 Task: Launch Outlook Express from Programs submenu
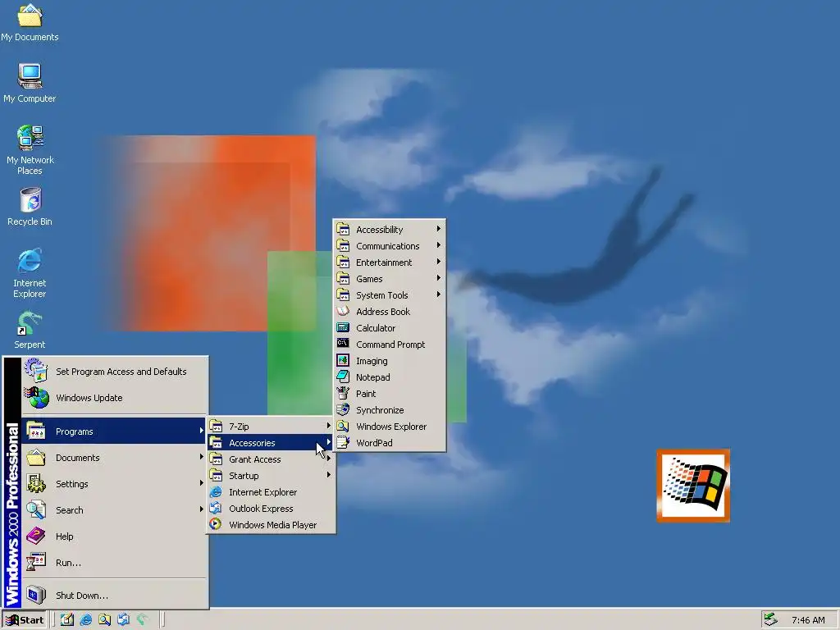click(x=271, y=509)
